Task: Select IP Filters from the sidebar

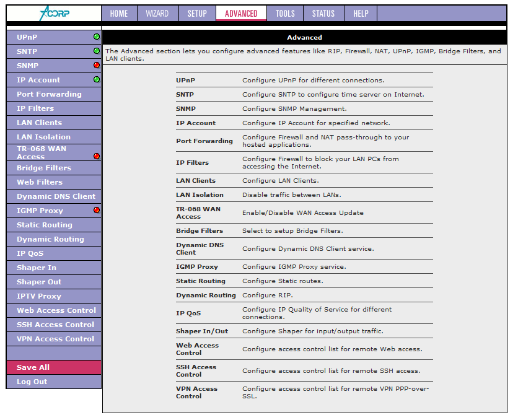Action: coord(35,108)
